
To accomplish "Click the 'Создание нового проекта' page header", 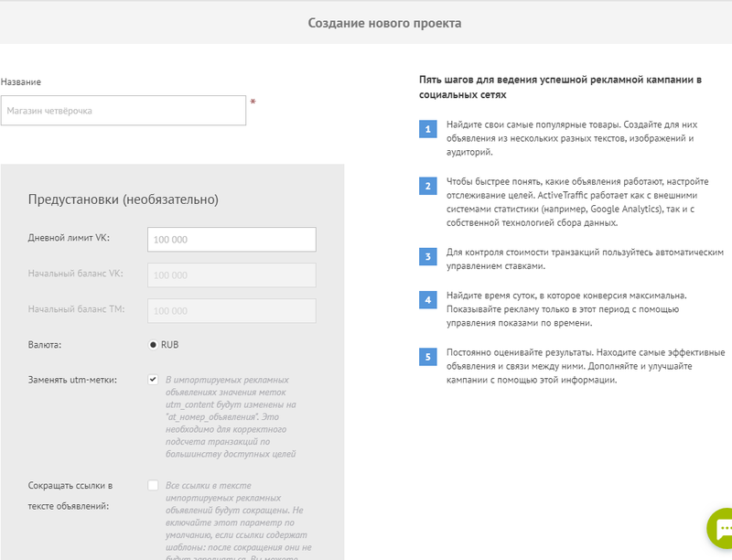I will [x=384, y=22].
